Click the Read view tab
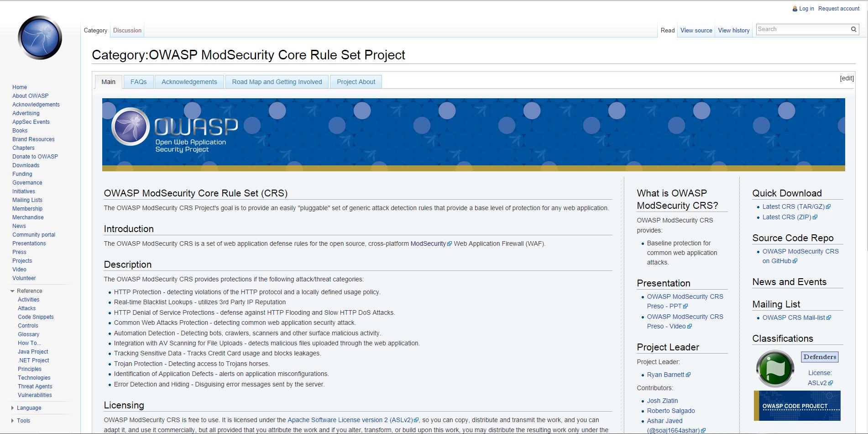This screenshot has height=434, width=868. 668,30
